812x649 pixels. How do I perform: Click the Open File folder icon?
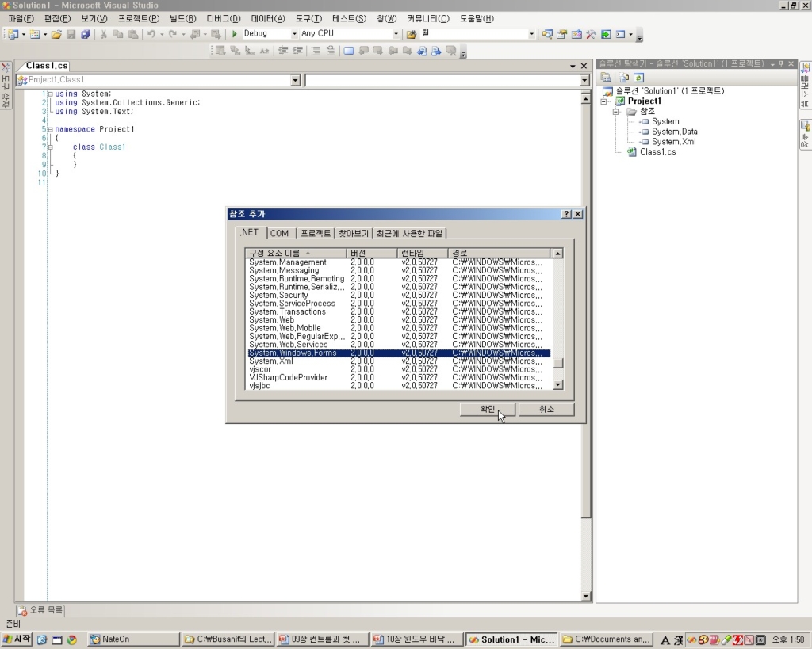tap(56, 34)
